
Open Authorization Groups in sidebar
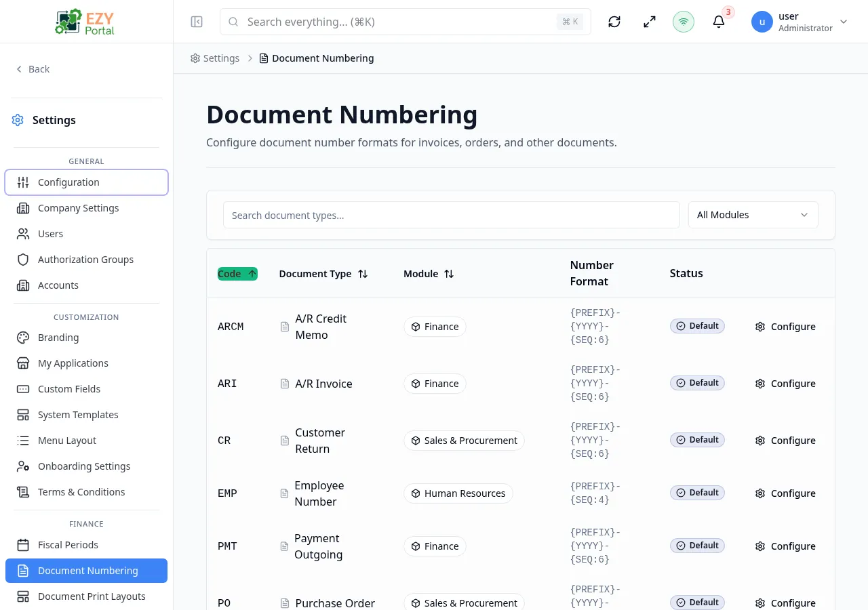(x=86, y=260)
